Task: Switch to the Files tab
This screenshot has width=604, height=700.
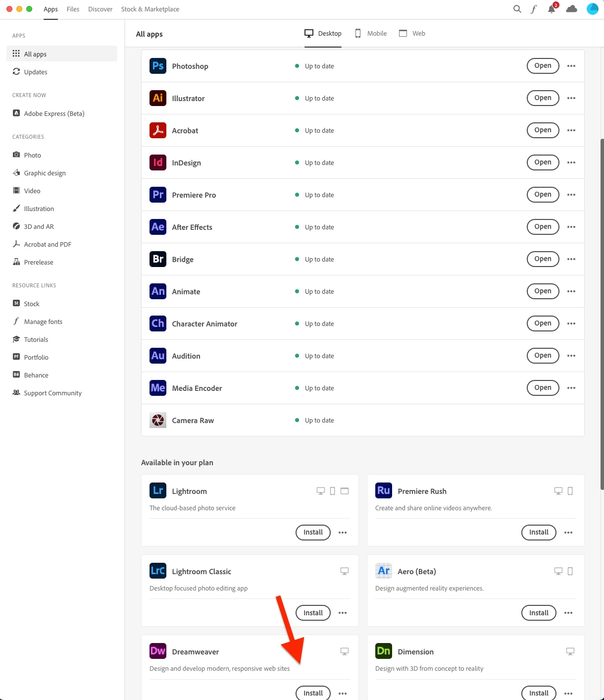Action: pyautogui.click(x=73, y=9)
